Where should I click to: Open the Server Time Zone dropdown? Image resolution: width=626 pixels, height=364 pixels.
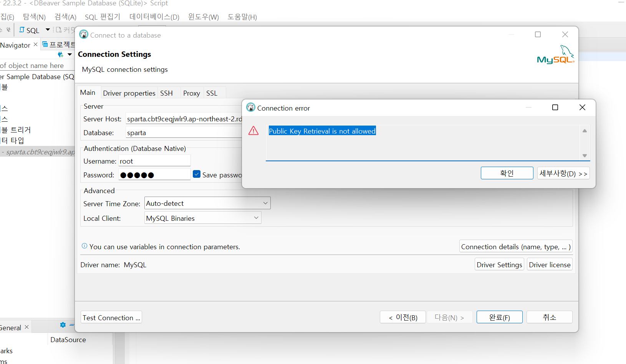(207, 203)
